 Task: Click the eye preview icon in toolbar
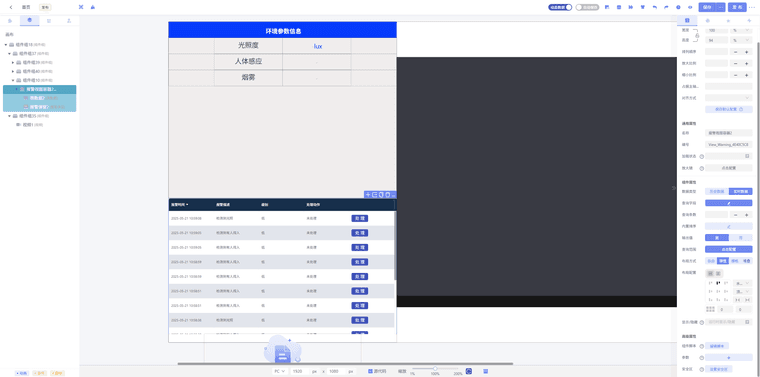[690, 7]
